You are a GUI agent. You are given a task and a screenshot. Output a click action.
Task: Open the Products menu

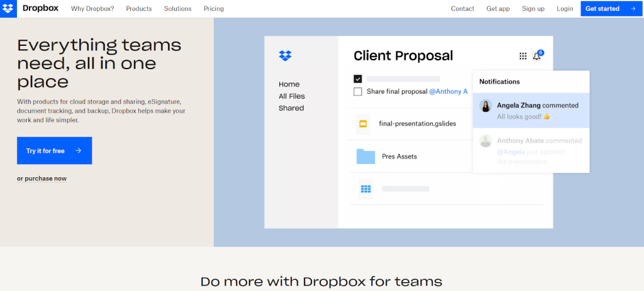[139, 9]
